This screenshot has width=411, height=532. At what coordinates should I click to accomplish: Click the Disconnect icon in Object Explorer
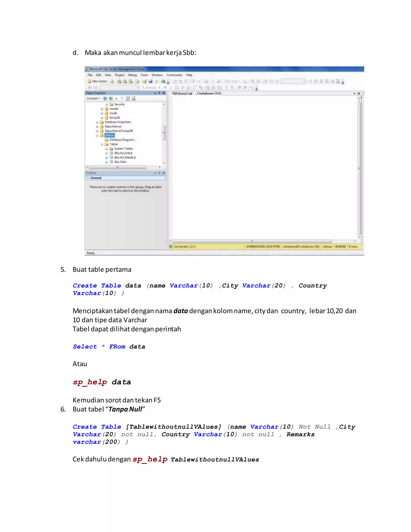point(111,98)
